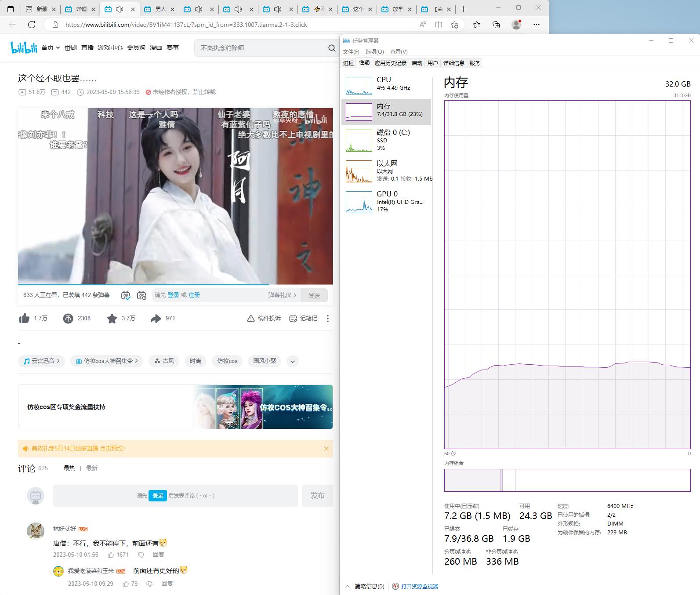700x595 pixels.
Task: Toggle danmaku display on or off
Action: coord(126,295)
